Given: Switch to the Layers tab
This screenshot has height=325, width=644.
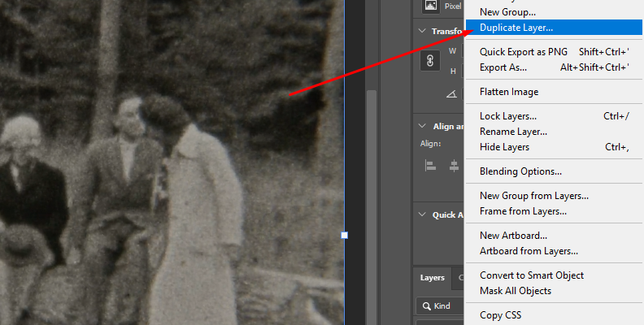Looking at the screenshot, I should pos(432,278).
